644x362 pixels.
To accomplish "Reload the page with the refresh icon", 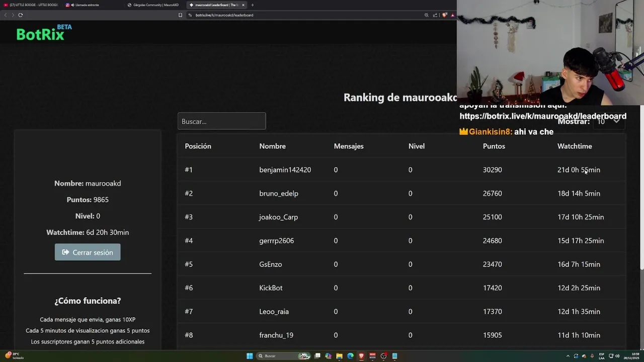I will 21,15.
